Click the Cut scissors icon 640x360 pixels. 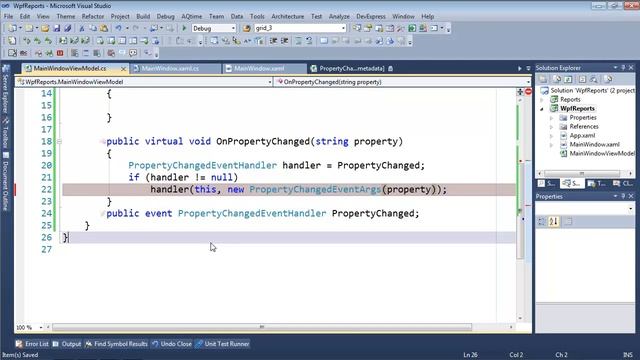82,28
